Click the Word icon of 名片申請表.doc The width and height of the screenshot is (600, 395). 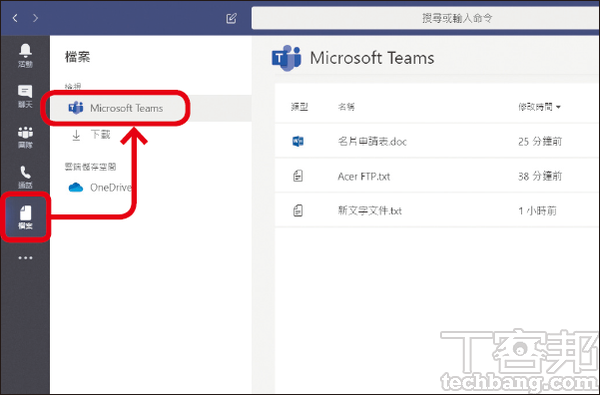298,142
